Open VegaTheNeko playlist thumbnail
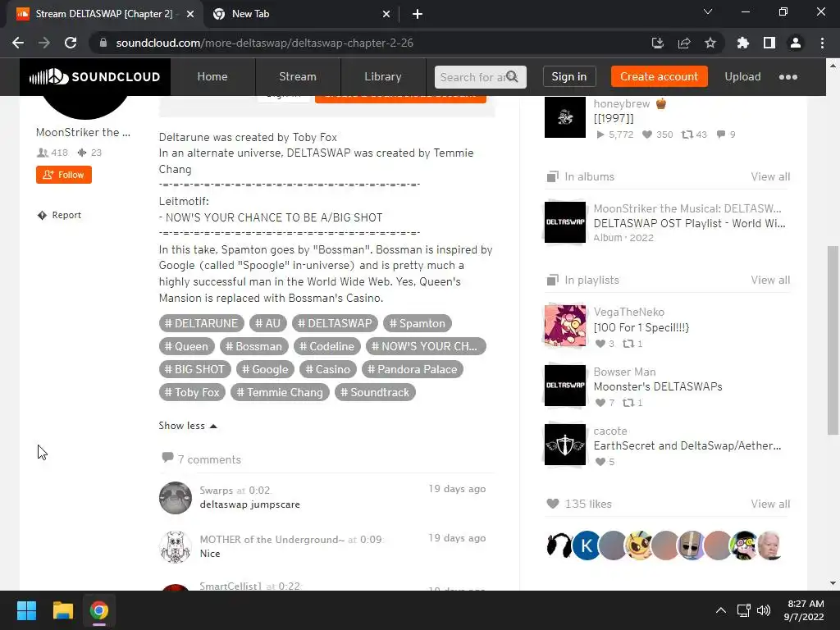Image resolution: width=840 pixels, height=630 pixels. pyautogui.click(x=565, y=326)
